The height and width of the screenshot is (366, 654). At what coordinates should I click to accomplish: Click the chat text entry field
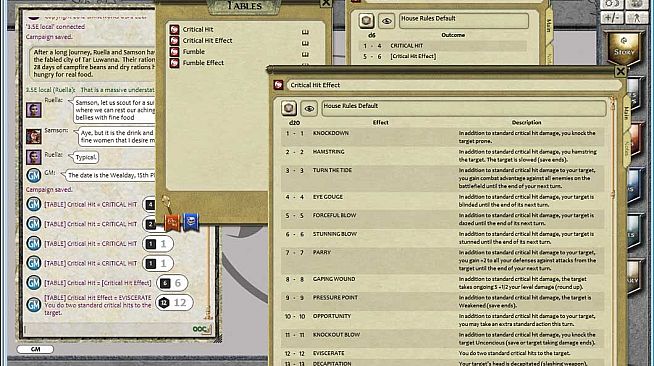click(108, 329)
